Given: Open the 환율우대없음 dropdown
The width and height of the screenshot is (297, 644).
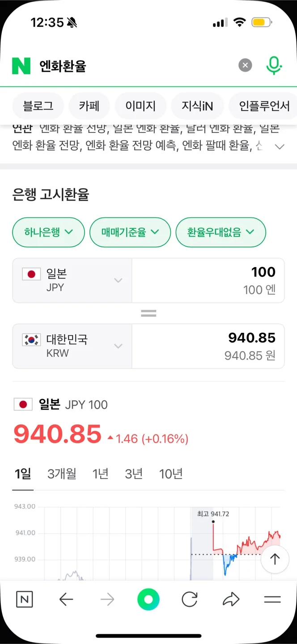Looking at the screenshot, I should (221, 232).
